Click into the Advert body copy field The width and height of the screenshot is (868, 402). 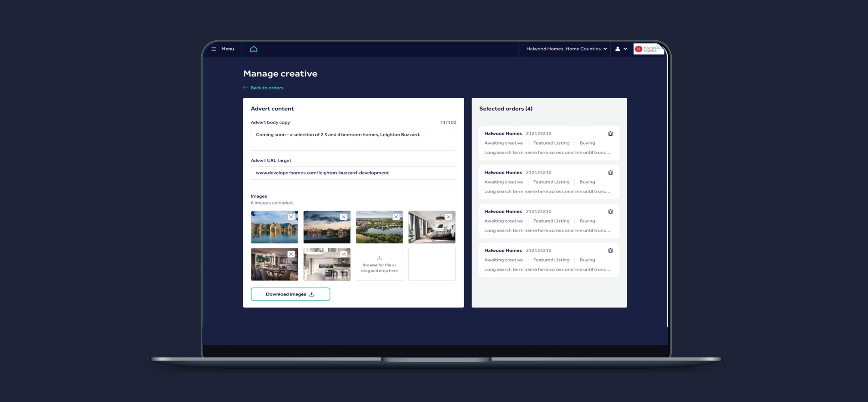pos(353,139)
